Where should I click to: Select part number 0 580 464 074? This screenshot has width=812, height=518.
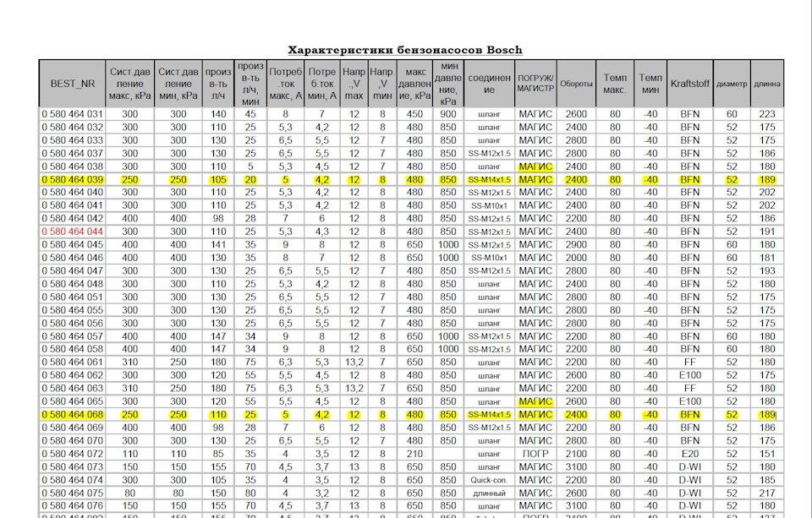coord(73,480)
